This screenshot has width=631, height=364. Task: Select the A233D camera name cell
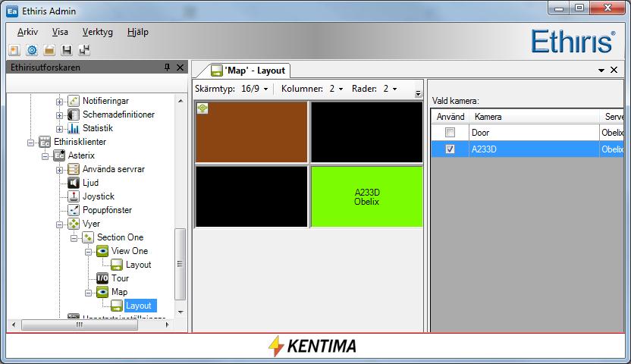(x=534, y=149)
